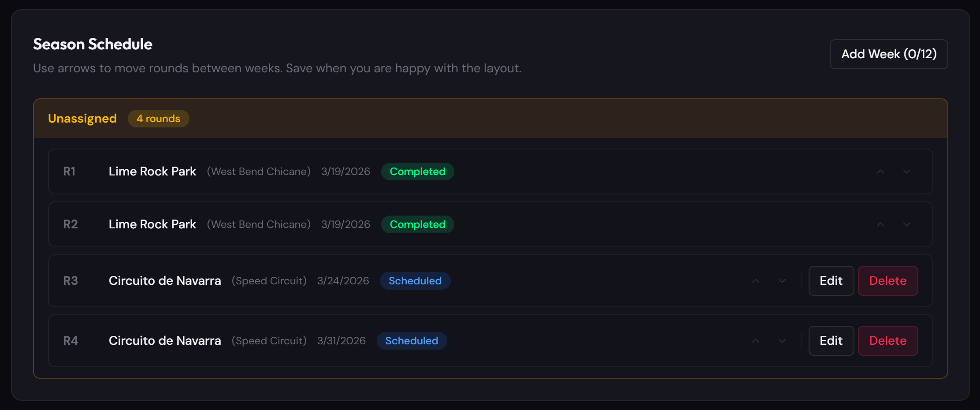Select R1 Lime Rock Park track name
The width and height of the screenshot is (980, 410).
[152, 171]
